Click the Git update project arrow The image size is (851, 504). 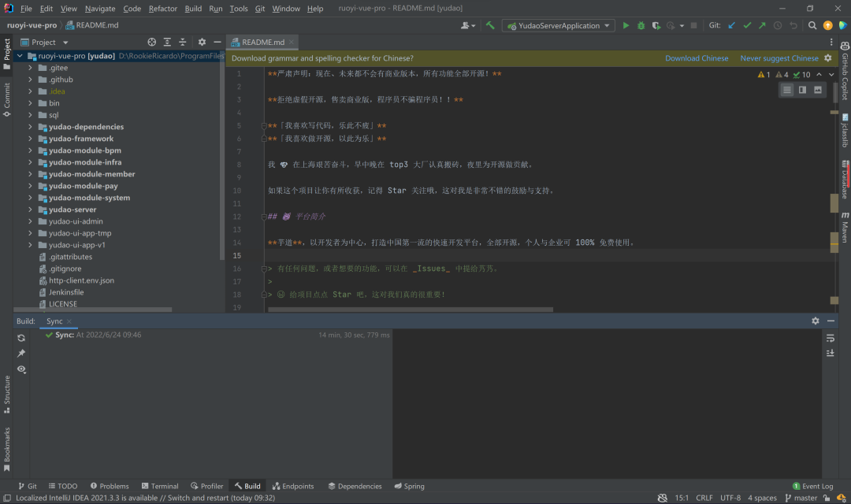point(731,25)
